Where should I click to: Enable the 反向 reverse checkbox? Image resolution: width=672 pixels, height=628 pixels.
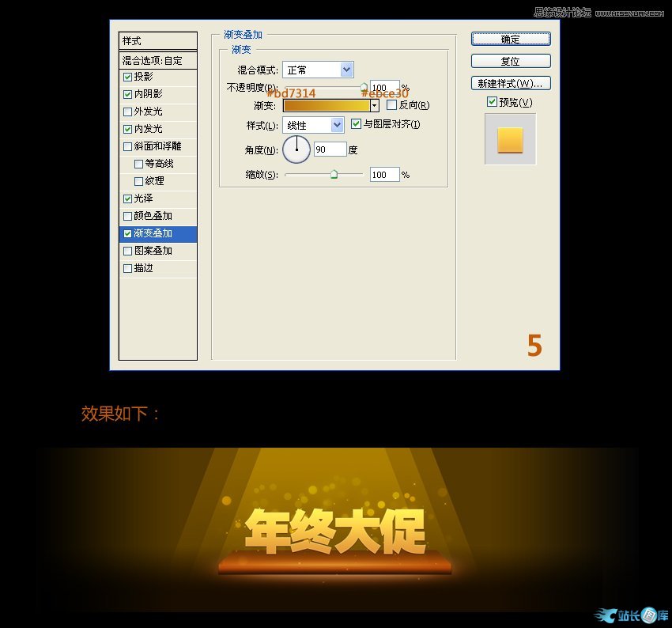point(391,105)
